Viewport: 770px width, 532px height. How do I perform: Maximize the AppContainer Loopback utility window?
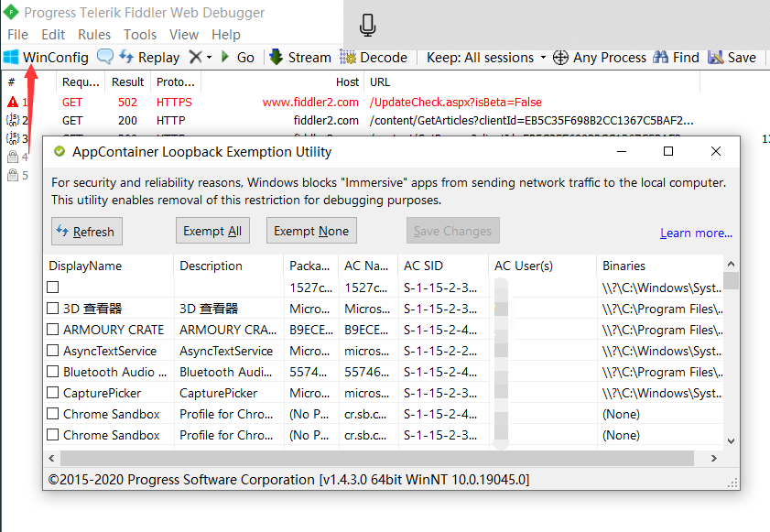668,151
